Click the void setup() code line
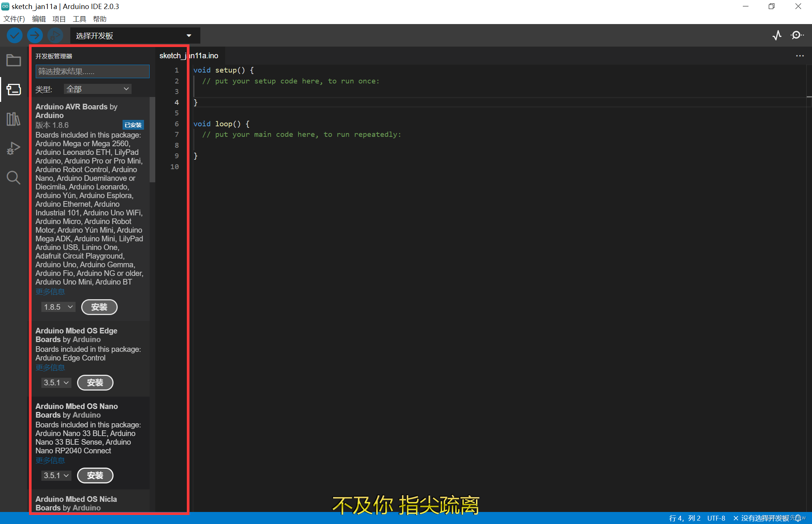Viewport: 812px width, 524px height. coord(223,70)
